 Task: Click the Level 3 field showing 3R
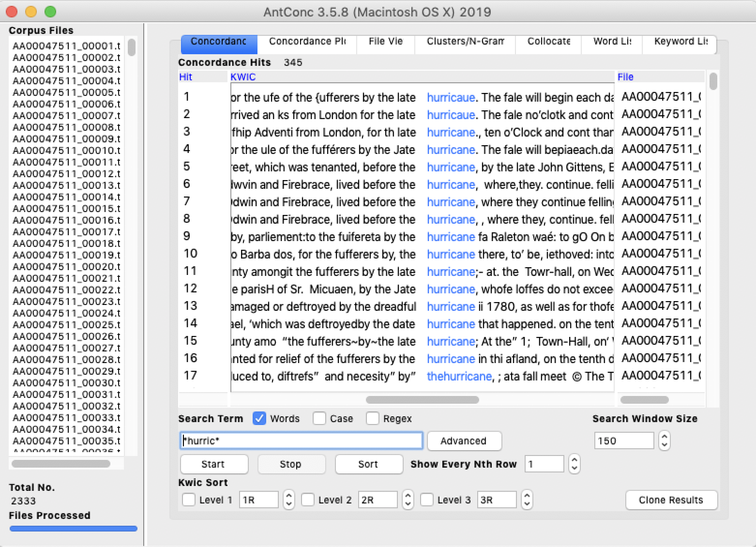pos(497,500)
